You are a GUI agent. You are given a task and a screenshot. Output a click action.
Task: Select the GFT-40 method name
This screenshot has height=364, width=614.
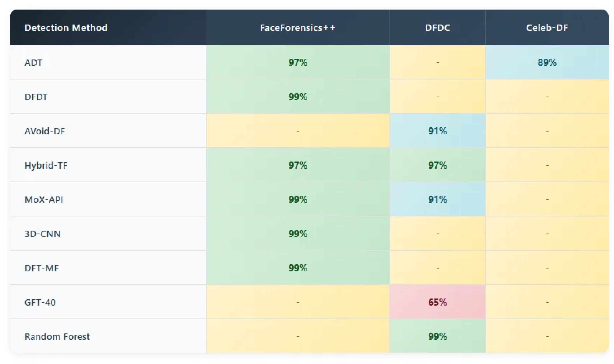coord(40,302)
